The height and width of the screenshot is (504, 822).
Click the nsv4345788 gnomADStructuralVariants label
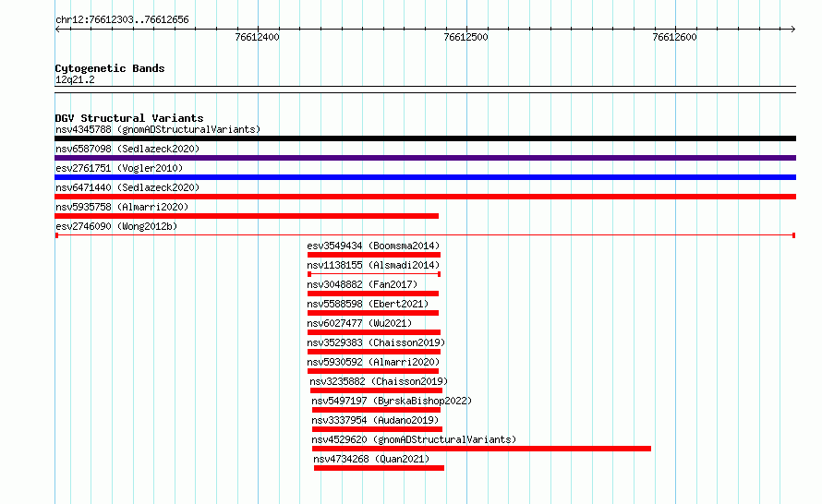pos(158,129)
